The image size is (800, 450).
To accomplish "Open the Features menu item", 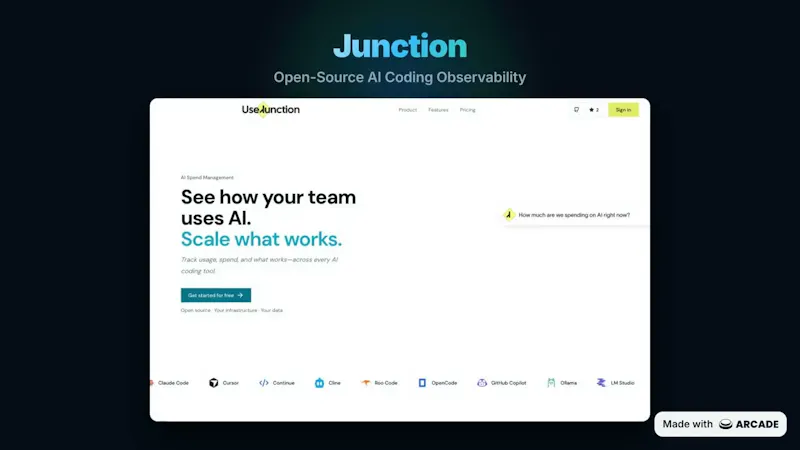I will pyautogui.click(x=438, y=110).
